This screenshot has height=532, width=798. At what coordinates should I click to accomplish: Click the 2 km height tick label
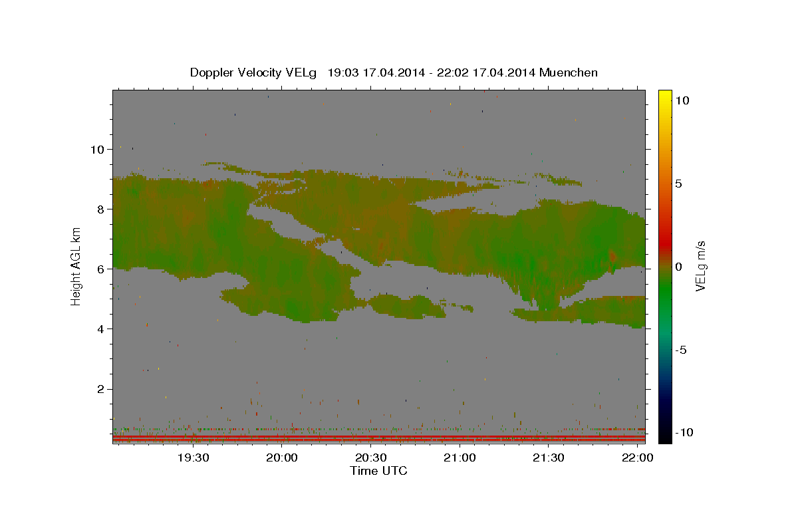100,389
